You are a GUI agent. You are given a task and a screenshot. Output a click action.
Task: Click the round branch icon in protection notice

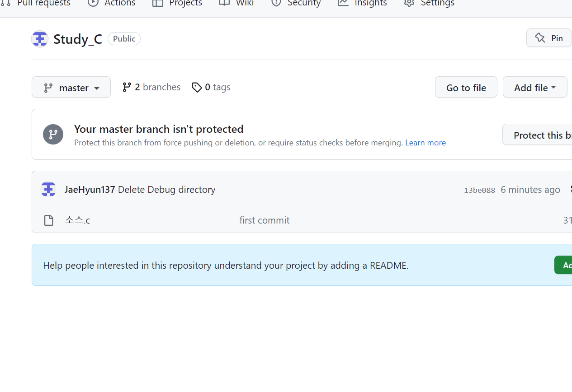53,134
